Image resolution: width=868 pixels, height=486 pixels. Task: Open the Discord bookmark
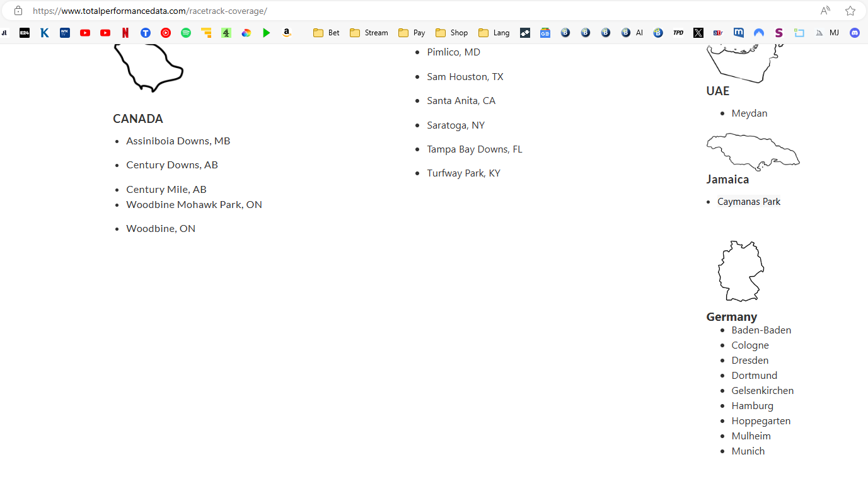coord(855,33)
